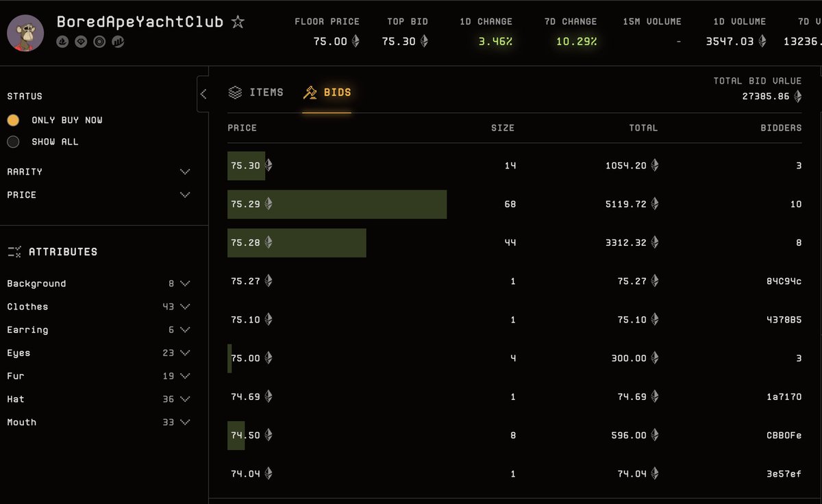The height and width of the screenshot is (504, 822).
Task: Expand the Clothes attribute list
Action: pyautogui.click(x=184, y=307)
